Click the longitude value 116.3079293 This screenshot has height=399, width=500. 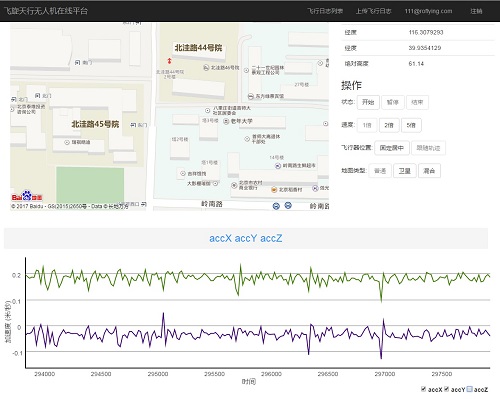(x=426, y=32)
